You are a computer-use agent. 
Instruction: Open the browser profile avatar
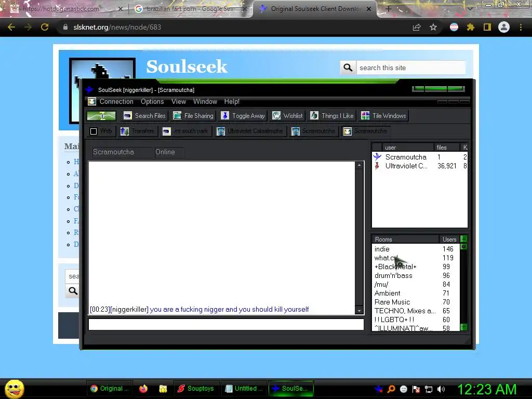pos(504,27)
